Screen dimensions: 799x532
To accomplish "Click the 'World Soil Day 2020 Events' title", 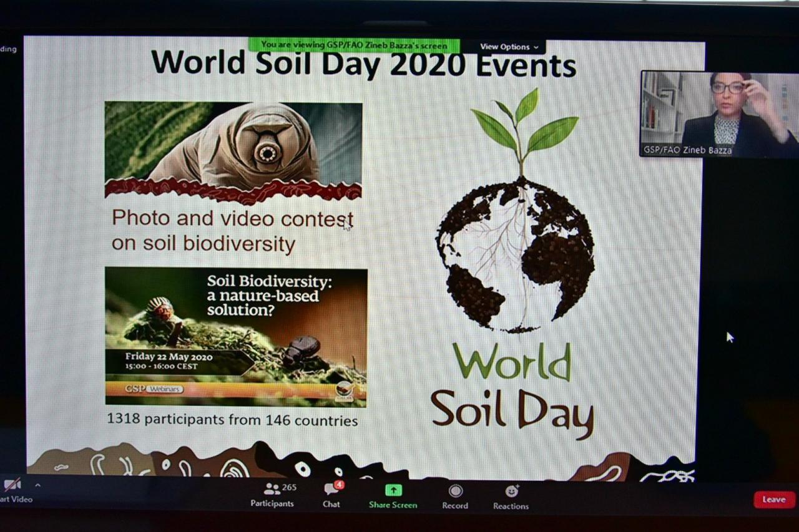I will 363,64.
